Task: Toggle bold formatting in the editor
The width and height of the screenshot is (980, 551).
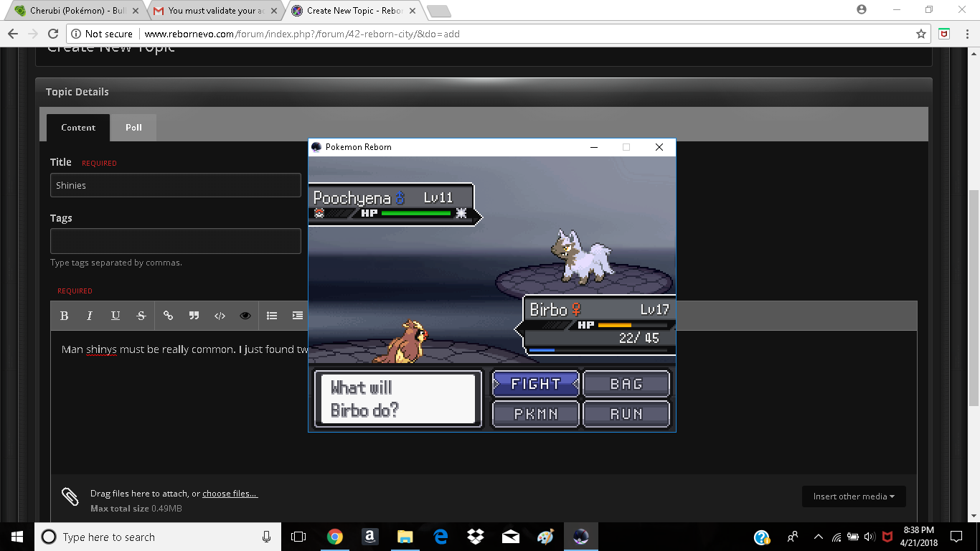Action: (64, 316)
